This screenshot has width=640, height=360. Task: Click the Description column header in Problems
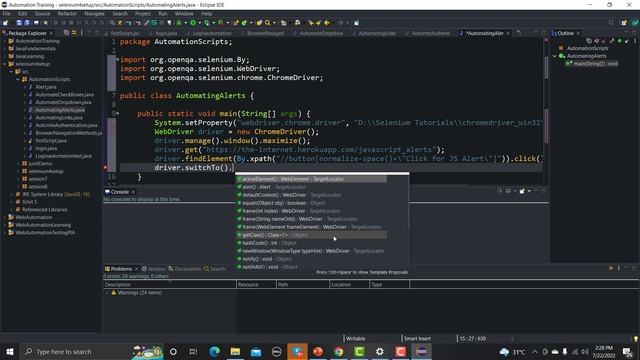[170, 284]
